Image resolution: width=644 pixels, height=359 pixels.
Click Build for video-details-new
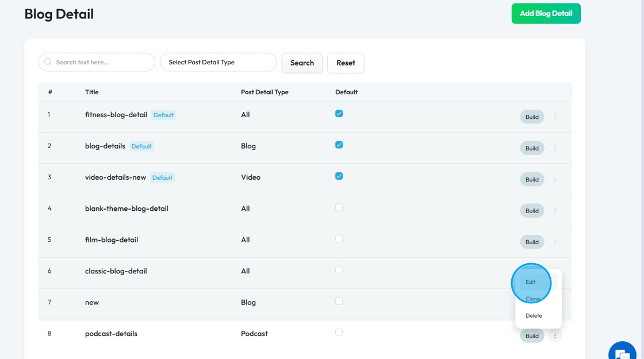[532, 179]
